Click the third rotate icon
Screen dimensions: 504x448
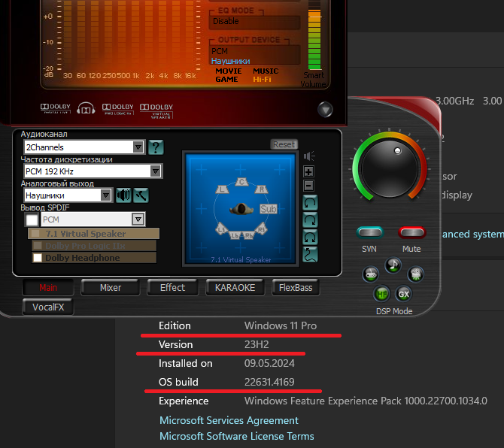pos(310,238)
